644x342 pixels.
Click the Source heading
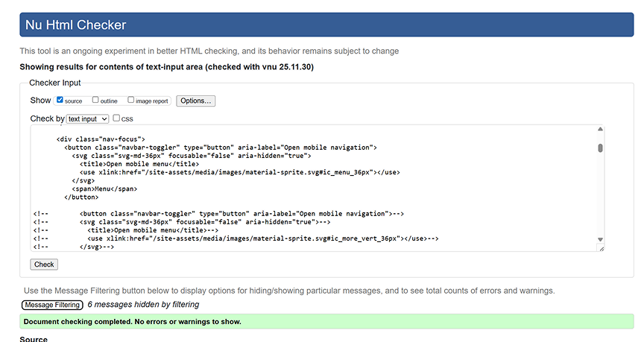[x=34, y=339]
